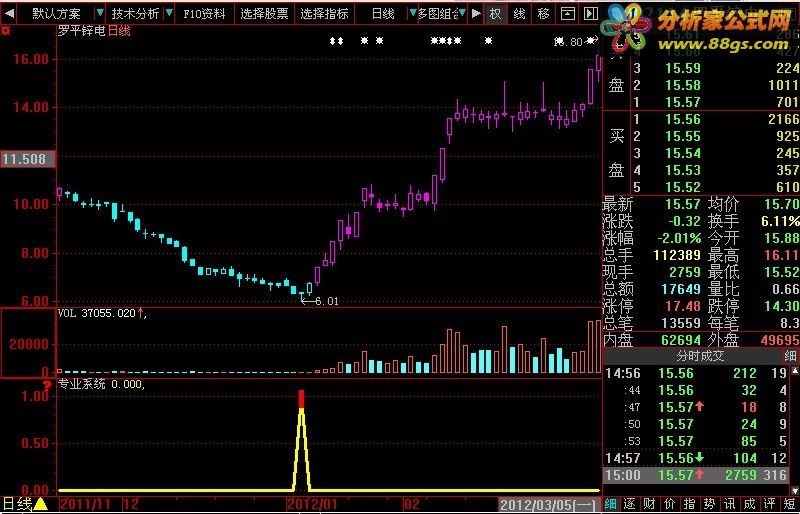Open 选择股票 in toolbar

click(264, 13)
